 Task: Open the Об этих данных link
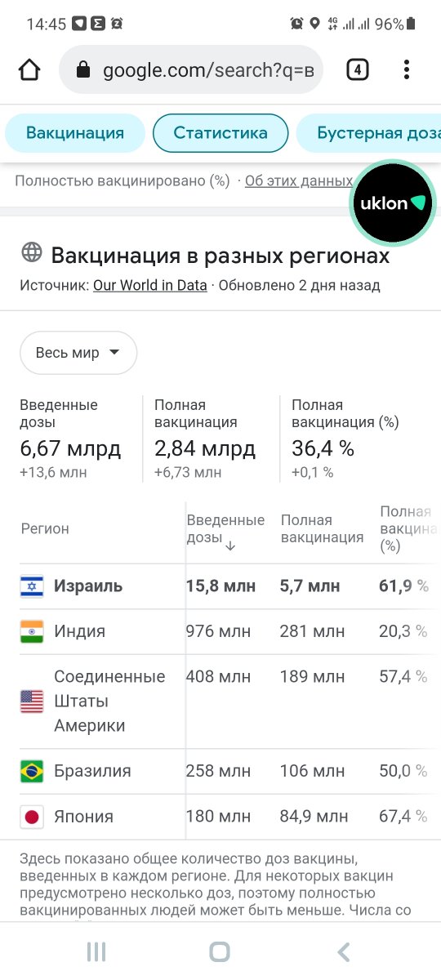299,180
